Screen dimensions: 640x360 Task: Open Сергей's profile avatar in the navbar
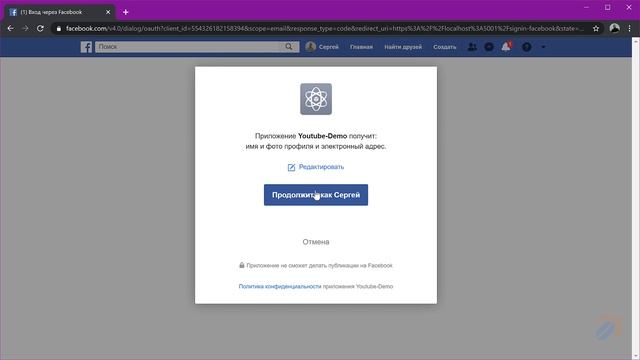pos(311,47)
